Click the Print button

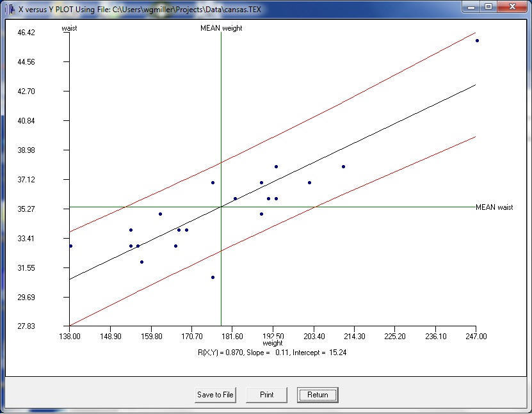click(267, 395)
